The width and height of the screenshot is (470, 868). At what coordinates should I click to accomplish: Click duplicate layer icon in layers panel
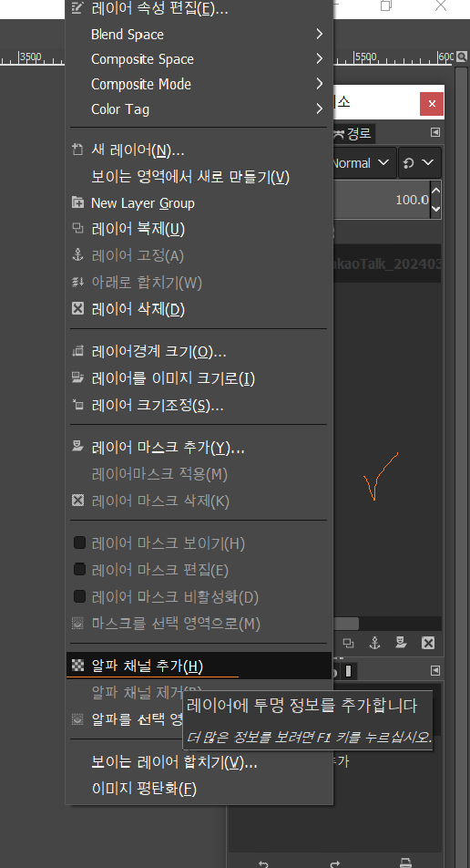click(x=348, y=643)
